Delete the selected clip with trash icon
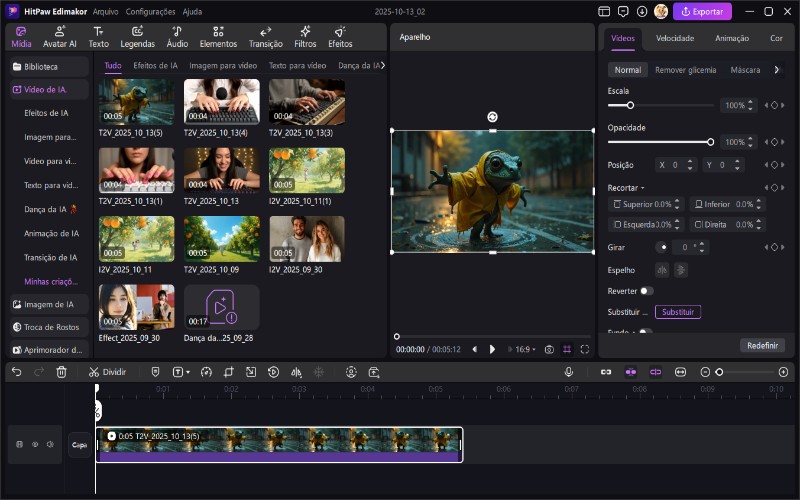Image resolution: width=800 pixels, height=500 pixels. point(61,372)
